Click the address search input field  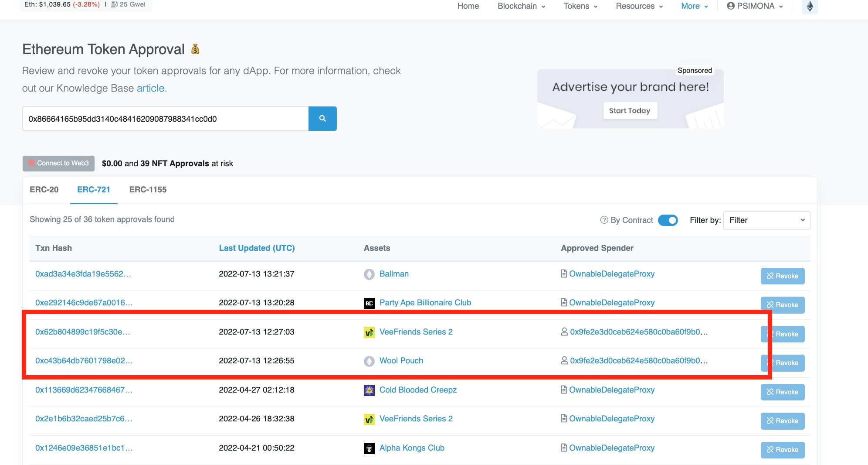(166, 119)
